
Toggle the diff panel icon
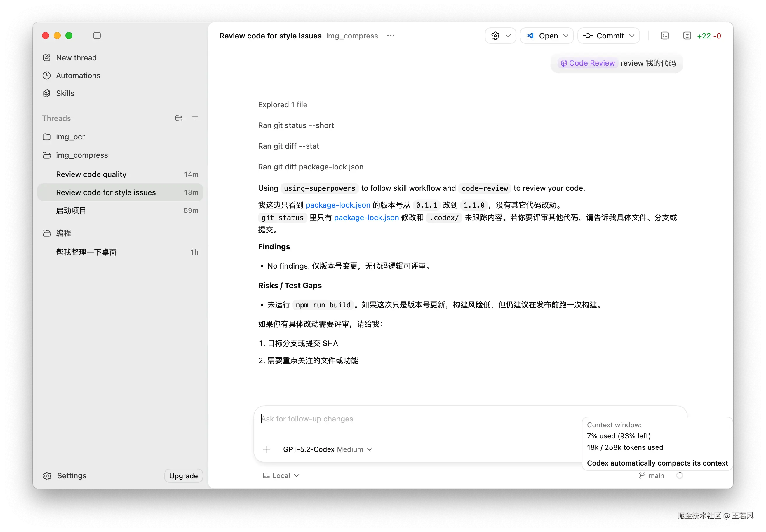(687, 36)
